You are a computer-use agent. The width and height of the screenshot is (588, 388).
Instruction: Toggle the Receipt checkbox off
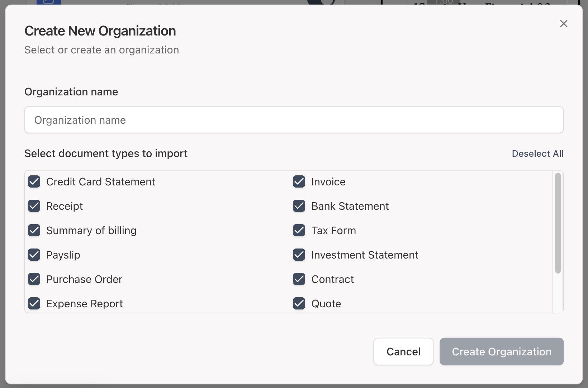pyautogui.click(x=34, y=206)
